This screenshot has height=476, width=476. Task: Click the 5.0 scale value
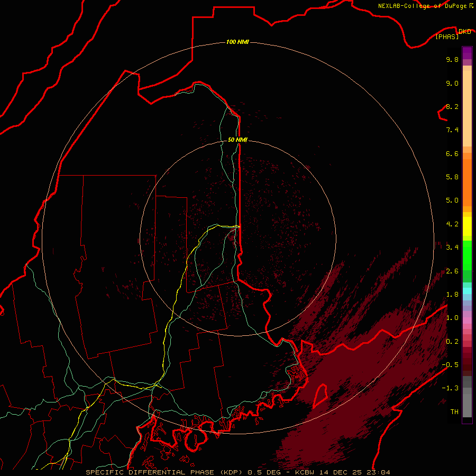[x=452, y=200]
